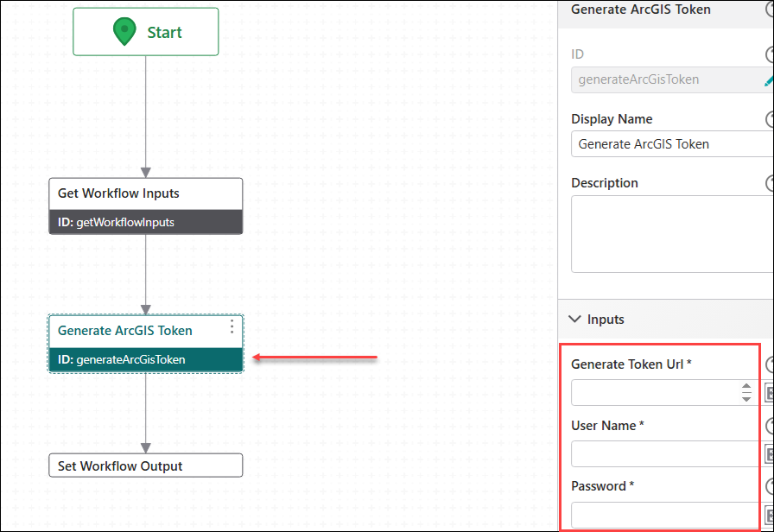
Task: Open the Generate ArcGIS Token node's three-dot menu
Action: (x=232, y=327)
